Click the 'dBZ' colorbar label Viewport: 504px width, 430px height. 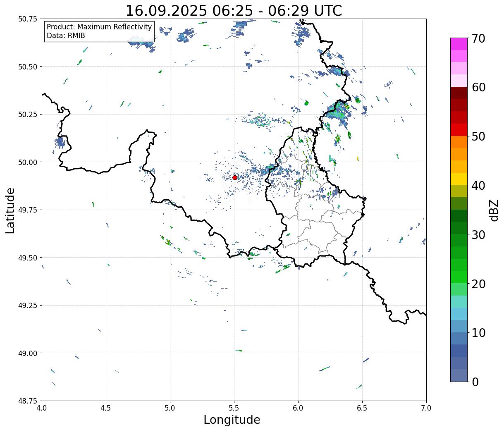tap(494, 210)
